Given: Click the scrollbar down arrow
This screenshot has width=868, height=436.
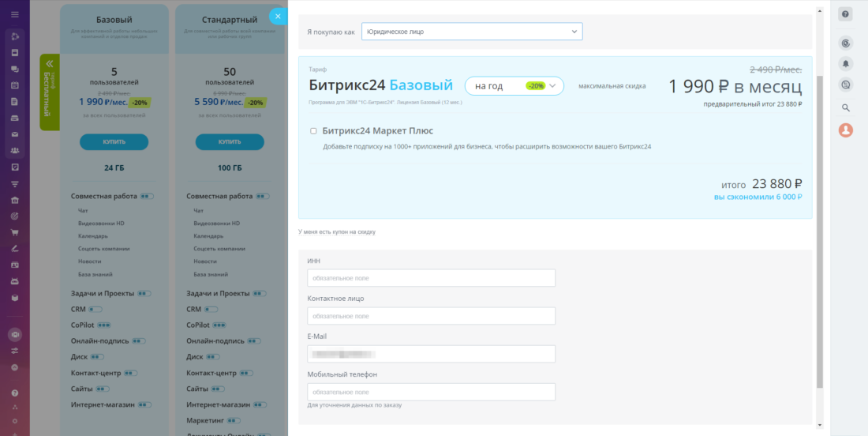Looking at the screenshot, I should tap(820, 425).
